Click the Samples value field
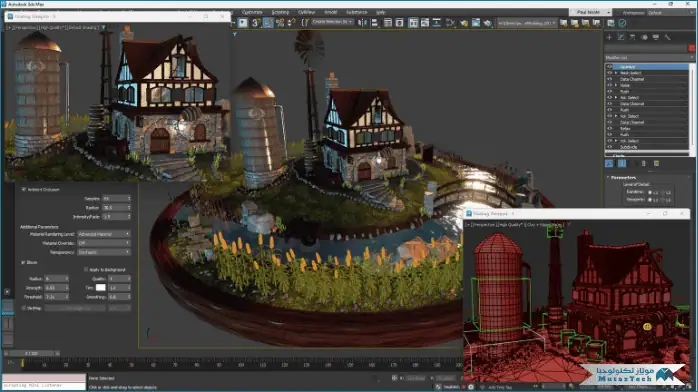Viewport: 698px width, 392px height. [x=117, y=198]
